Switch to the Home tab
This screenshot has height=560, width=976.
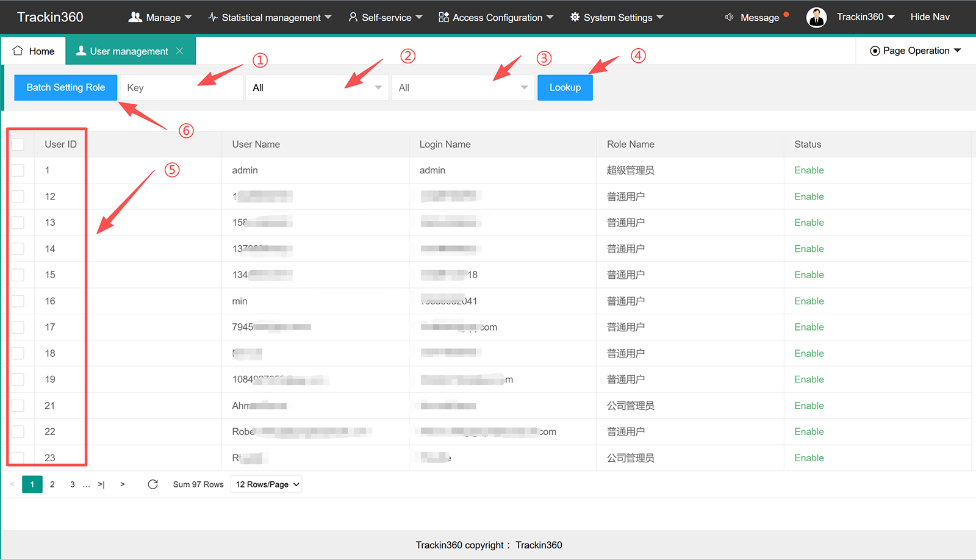tap(34, 51)
